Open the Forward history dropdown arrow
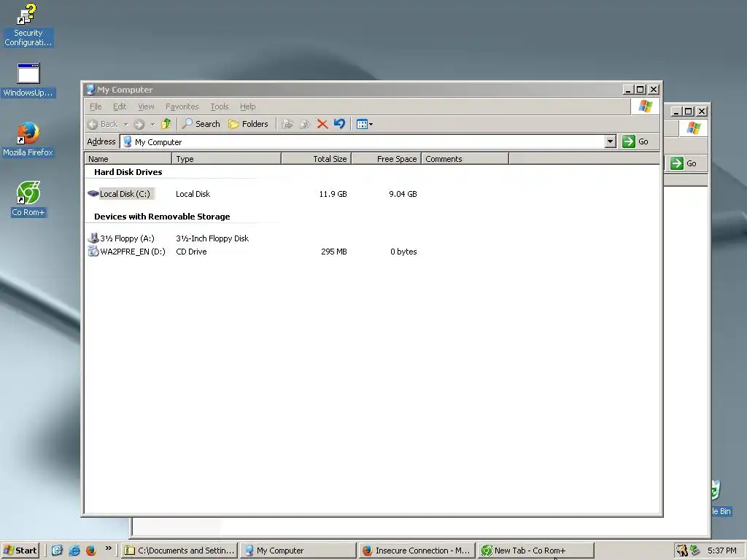Viewport: 747px width, 560px height. pyautogui.click(x=152, y=124)
